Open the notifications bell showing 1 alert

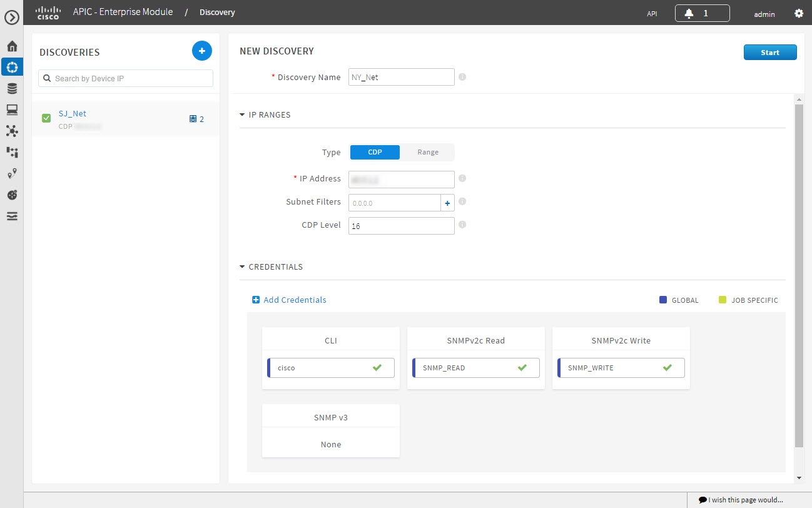click(702, 13)
